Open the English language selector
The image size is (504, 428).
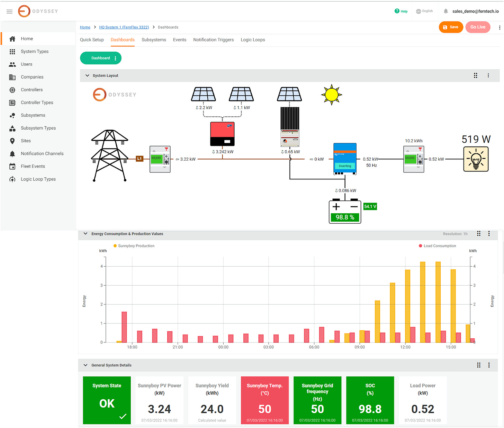pos(424,11)
